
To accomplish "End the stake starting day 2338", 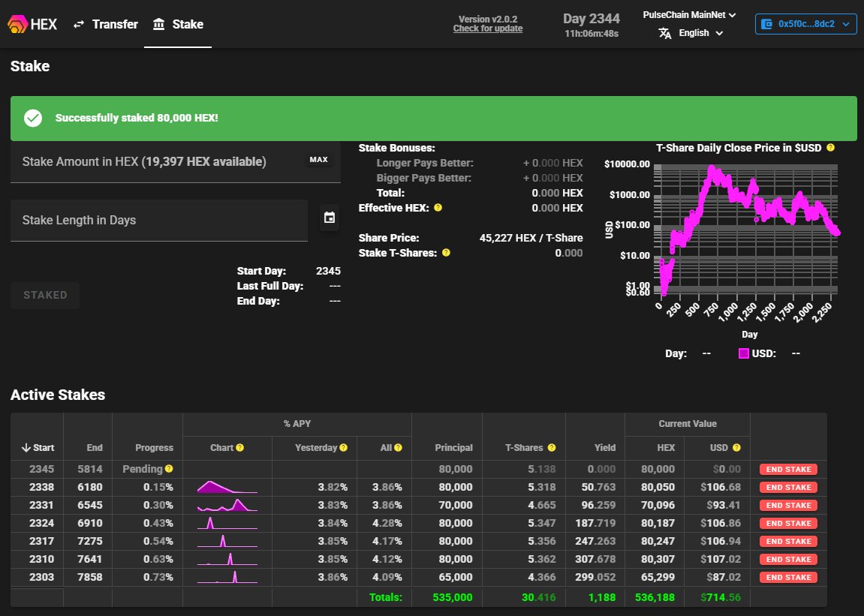I will [x=788, y=488].
